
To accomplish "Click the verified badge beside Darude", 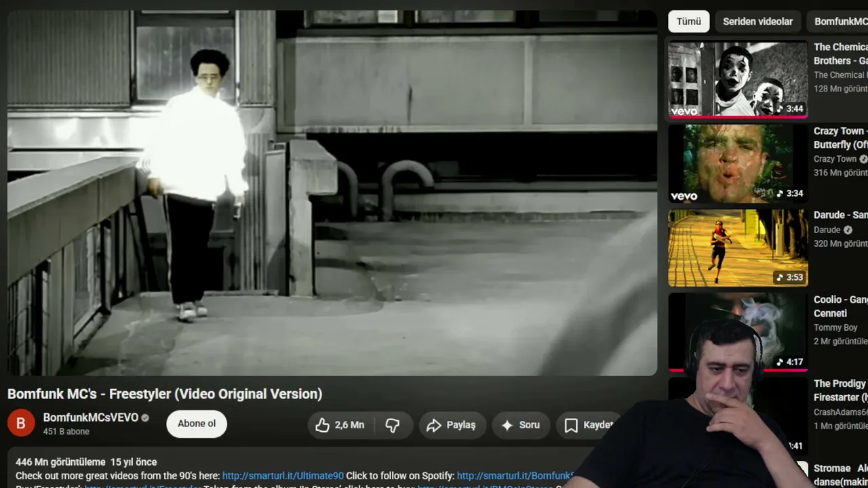I will click(848, 230).
